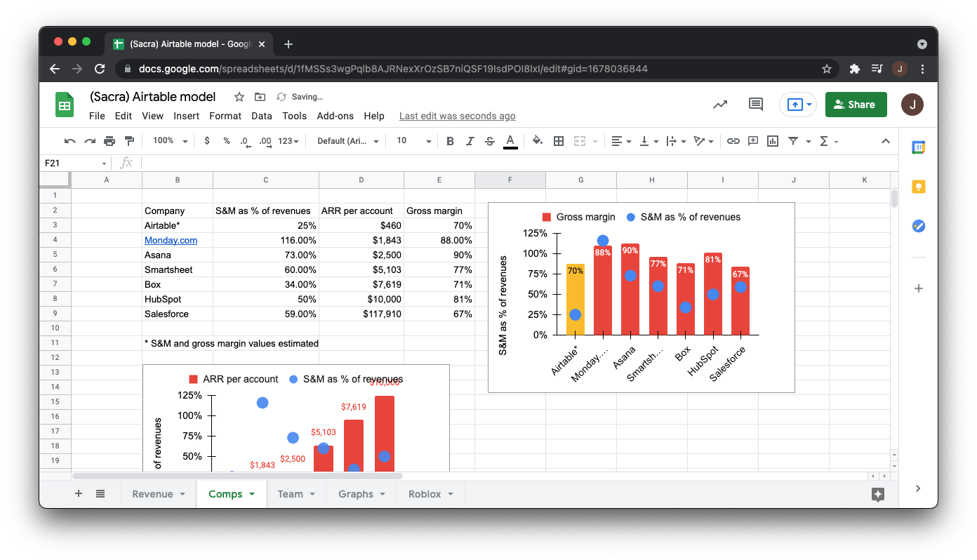The height and width of the screenshot is (560, 977).
Task: Open the Format menu
Action: tap(225, 116)
